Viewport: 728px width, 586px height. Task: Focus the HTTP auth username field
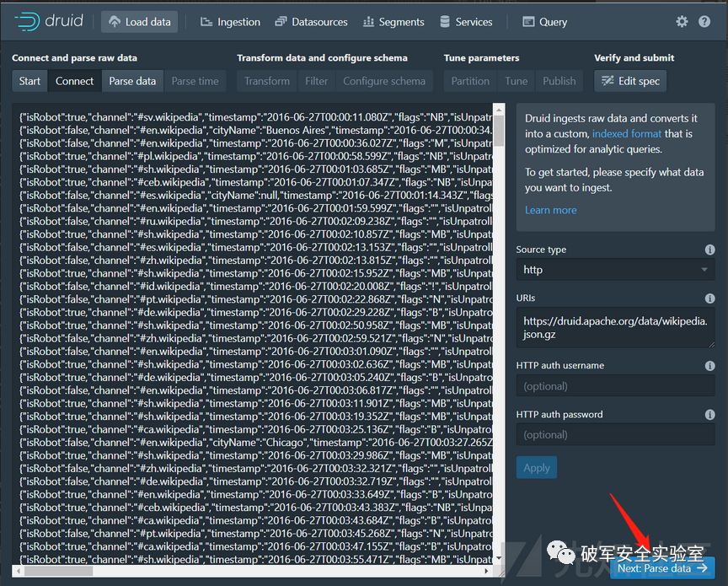tap(615, 386)
